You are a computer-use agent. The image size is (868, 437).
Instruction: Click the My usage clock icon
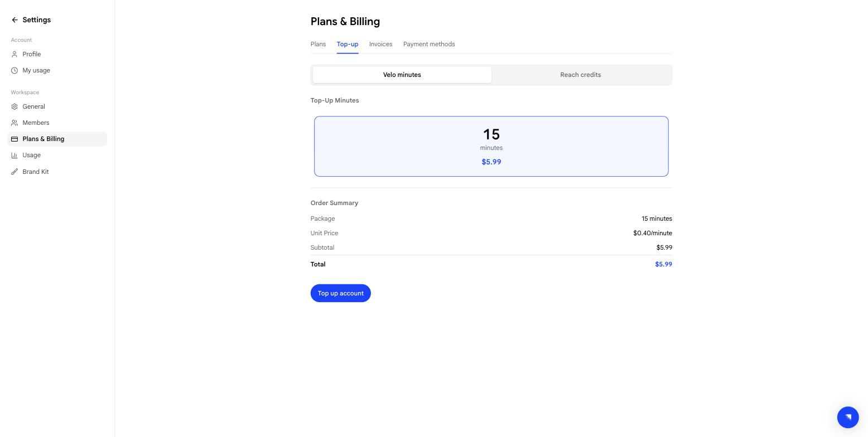click(15, 70)
